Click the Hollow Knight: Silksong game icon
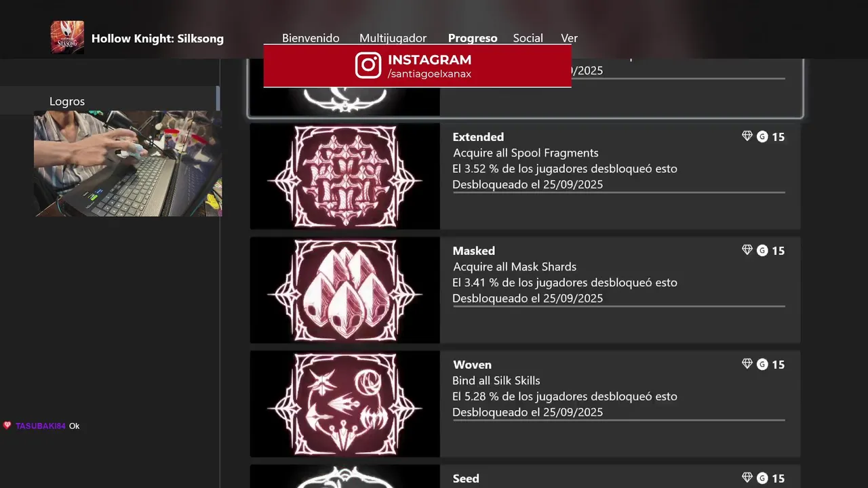The width and height of the screenshot is (868, 488). tap(67, 37)
